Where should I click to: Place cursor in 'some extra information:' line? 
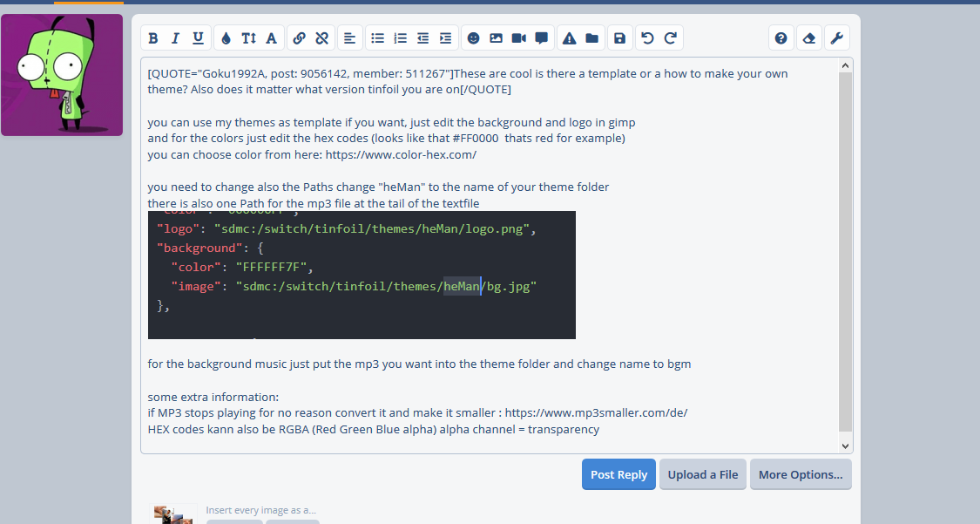[213, 397]
